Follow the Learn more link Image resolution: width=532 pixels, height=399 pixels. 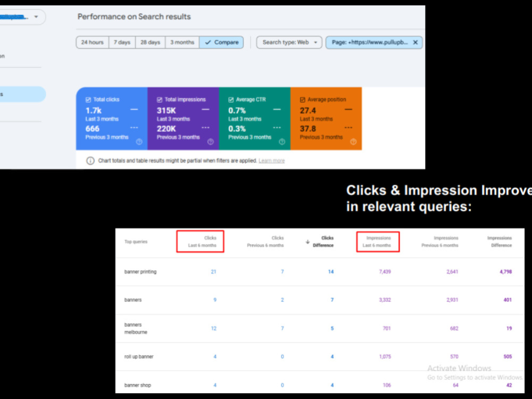coord(271,161)
